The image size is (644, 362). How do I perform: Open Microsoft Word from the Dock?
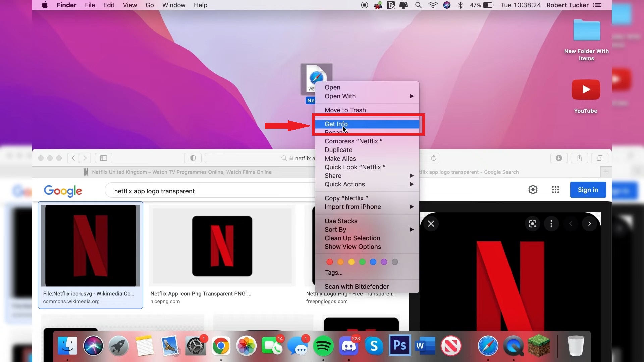425,345
